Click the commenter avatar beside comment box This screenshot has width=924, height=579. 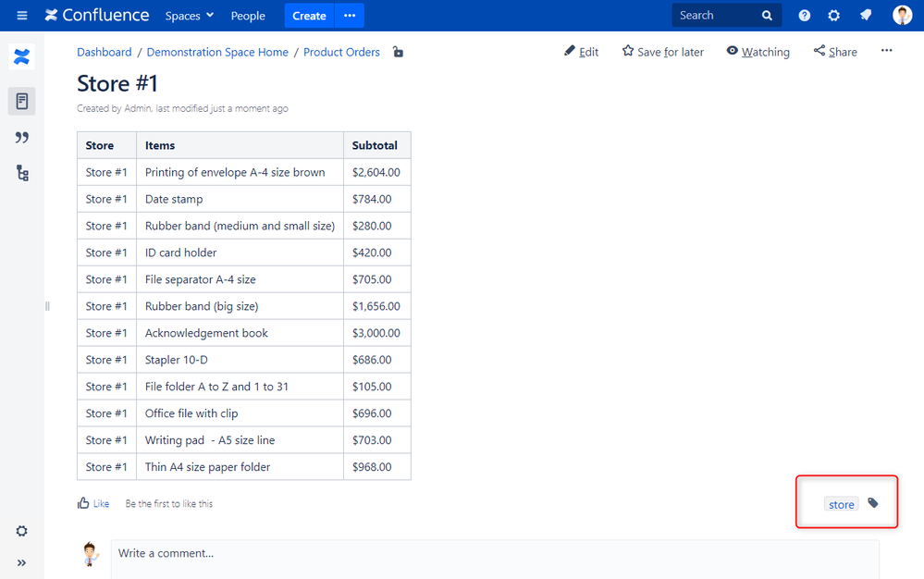(90, 554)
